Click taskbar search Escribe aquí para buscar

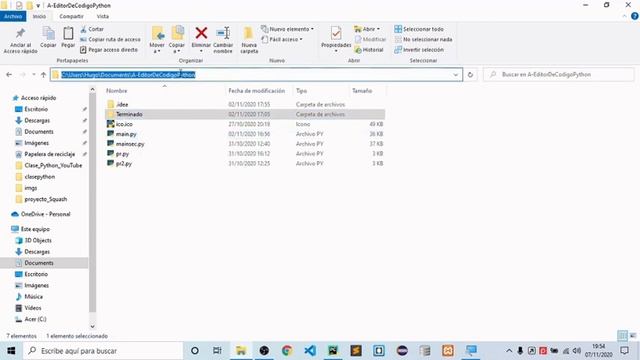(x=103, y=351)
